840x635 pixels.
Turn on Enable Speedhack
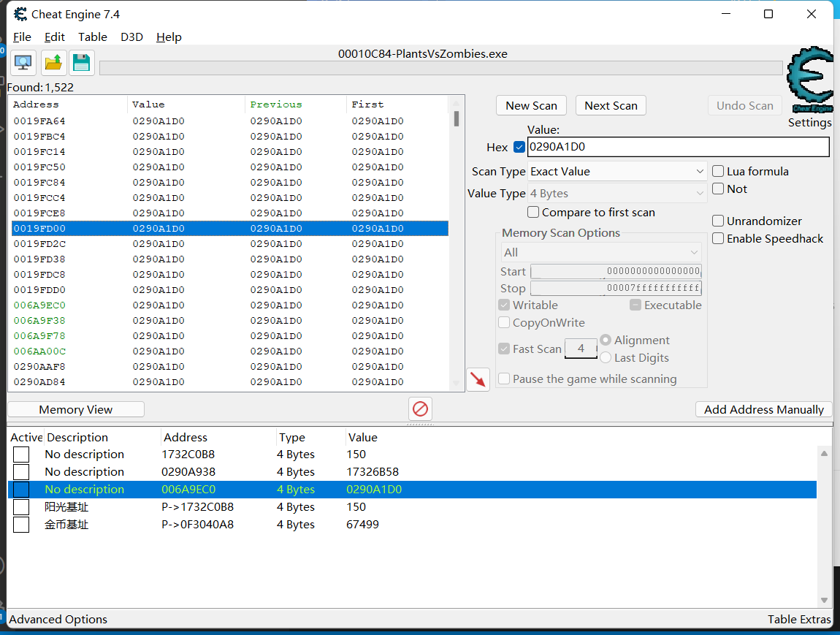(x=718, y=238)
